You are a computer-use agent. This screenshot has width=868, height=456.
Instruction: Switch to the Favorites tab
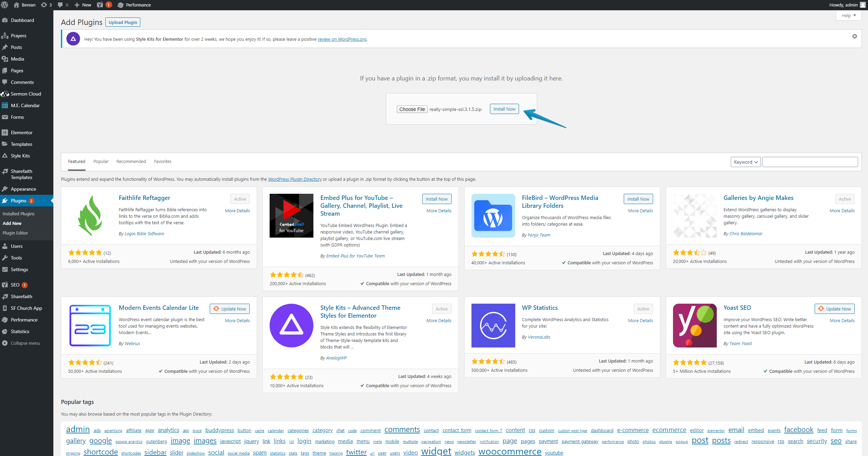[163, 162]
